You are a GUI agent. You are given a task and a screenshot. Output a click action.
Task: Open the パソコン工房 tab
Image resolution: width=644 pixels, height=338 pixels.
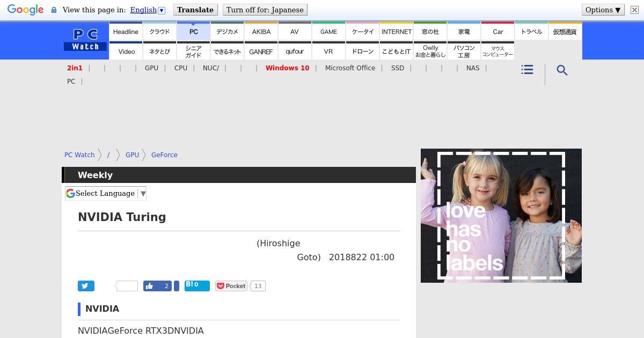pyautogui.click(x=464, y=51)
